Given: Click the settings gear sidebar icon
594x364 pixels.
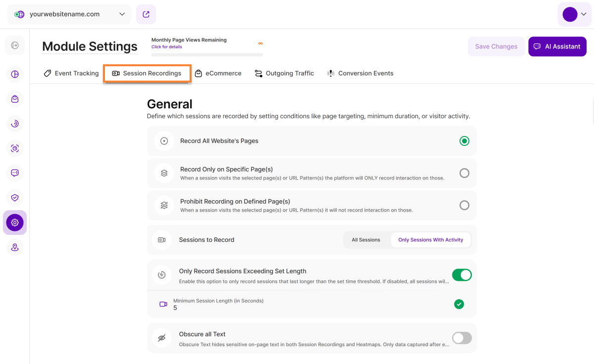Looking at the screenshot, I should point(15,223).
